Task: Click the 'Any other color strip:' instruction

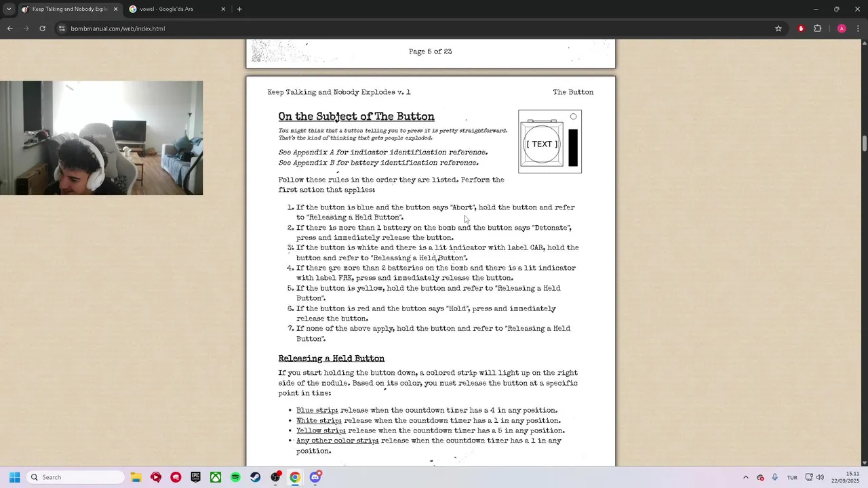Action: coord(429,446)
